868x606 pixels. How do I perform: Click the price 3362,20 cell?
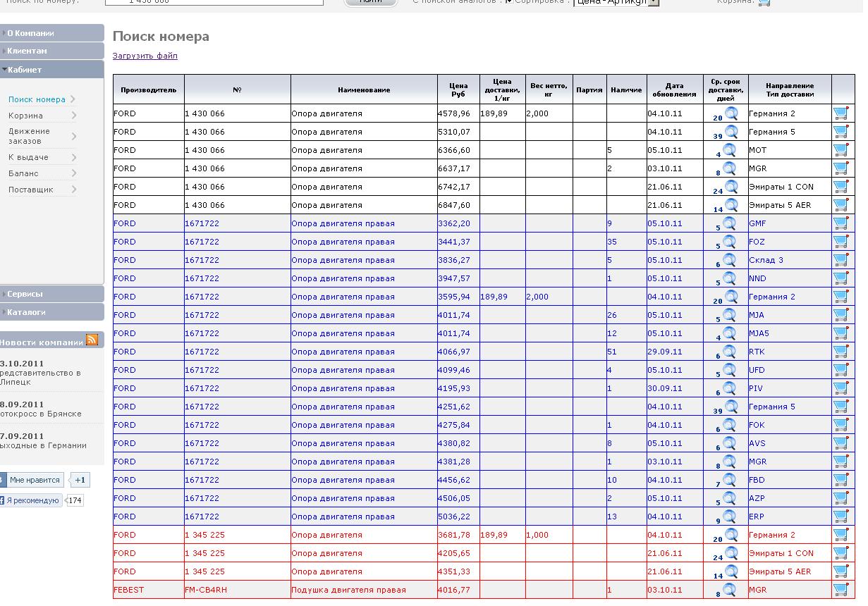click(458, 223)
